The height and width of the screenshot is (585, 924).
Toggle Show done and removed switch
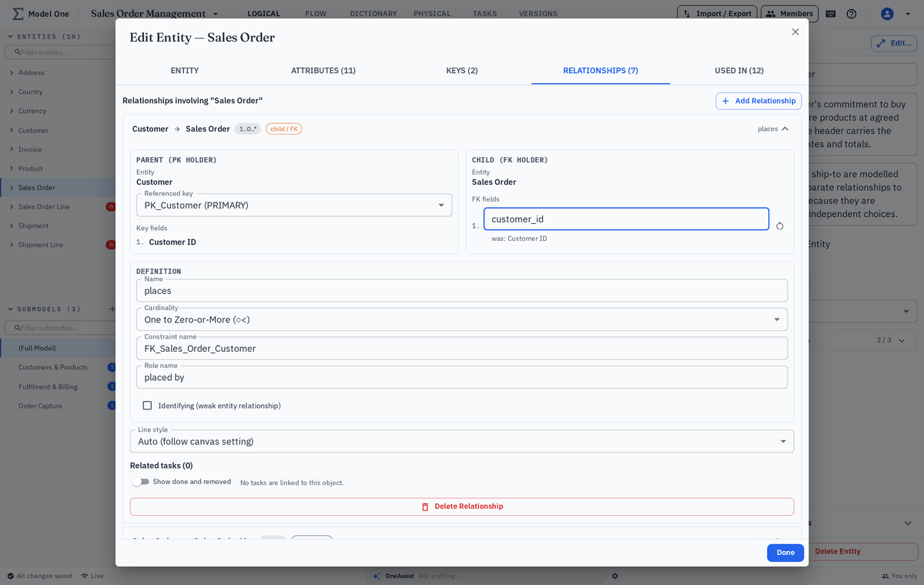(x=140, y=482)
